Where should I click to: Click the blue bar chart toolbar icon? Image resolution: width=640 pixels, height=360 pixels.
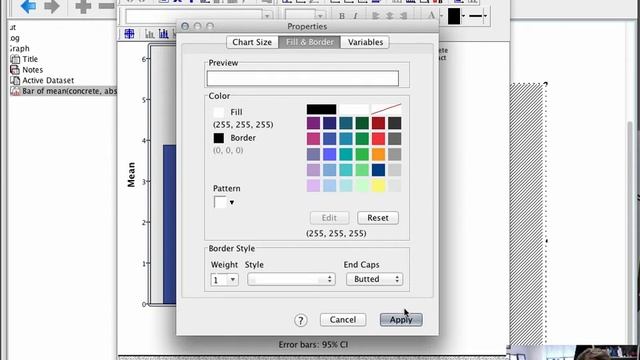[164, 34]
